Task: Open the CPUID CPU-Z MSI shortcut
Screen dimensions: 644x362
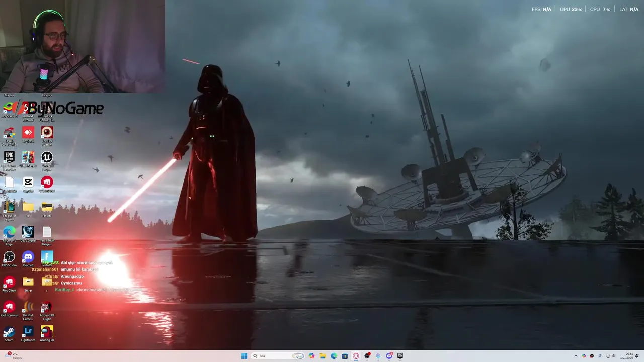Action: [9, 136]
